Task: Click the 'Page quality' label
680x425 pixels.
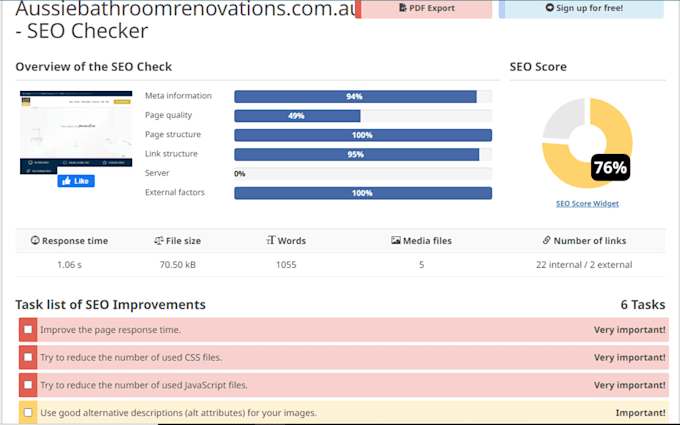Action: tap(168, 115)
